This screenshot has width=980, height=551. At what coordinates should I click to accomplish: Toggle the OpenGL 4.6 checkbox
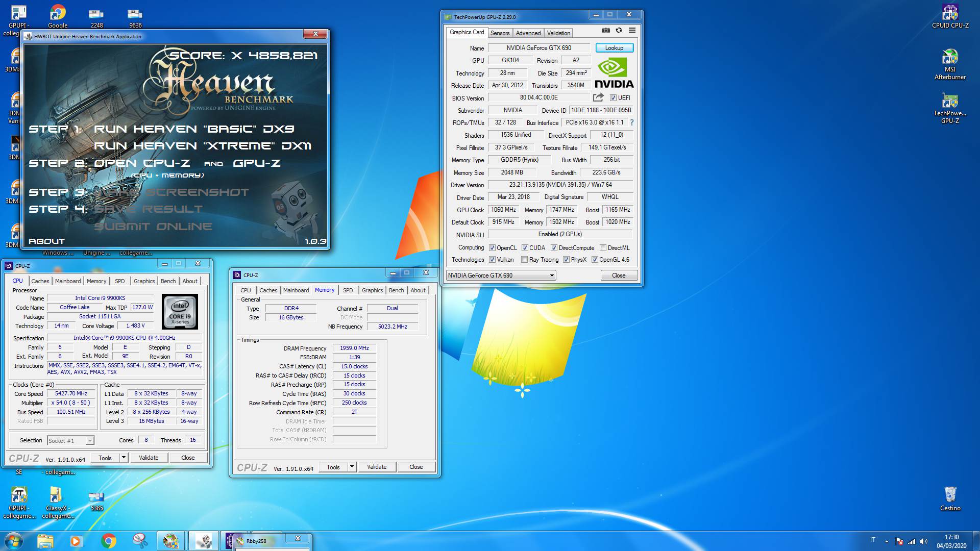(x=595, y=260)
